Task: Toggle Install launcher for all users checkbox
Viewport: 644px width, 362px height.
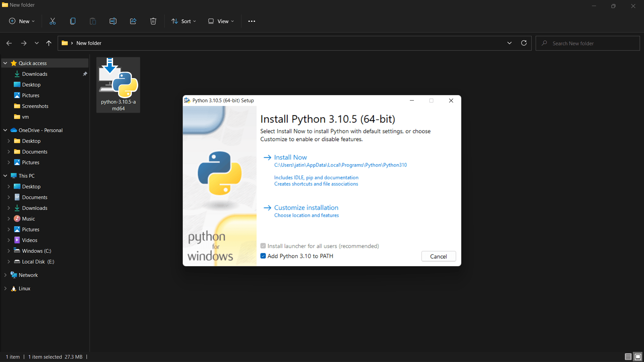Action: point(263,246)
